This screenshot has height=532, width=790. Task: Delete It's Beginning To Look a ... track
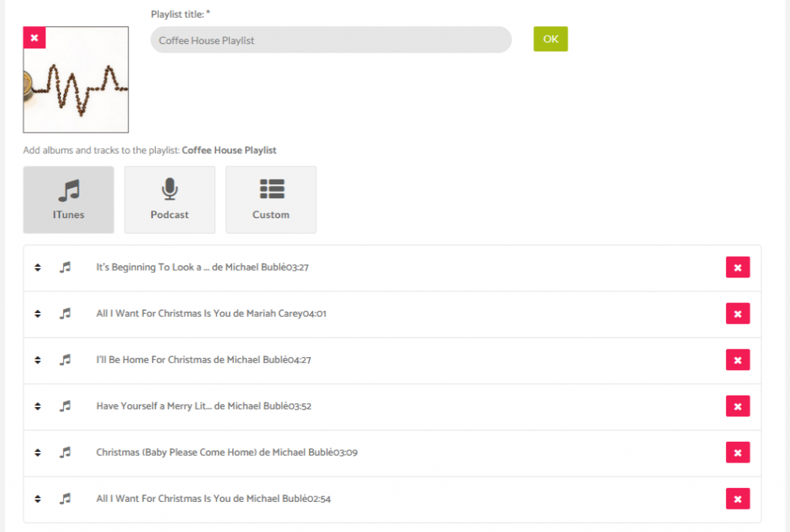[x=738, y=268]
